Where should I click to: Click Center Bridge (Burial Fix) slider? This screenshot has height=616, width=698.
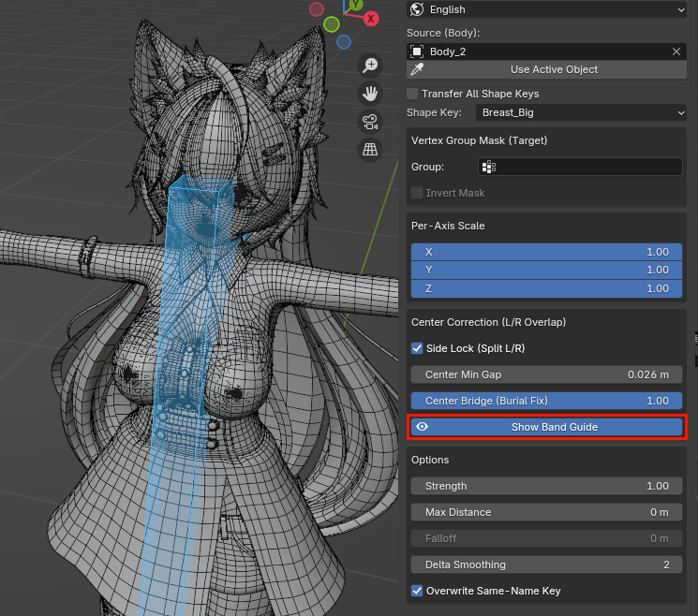click(x=546, y=401)
